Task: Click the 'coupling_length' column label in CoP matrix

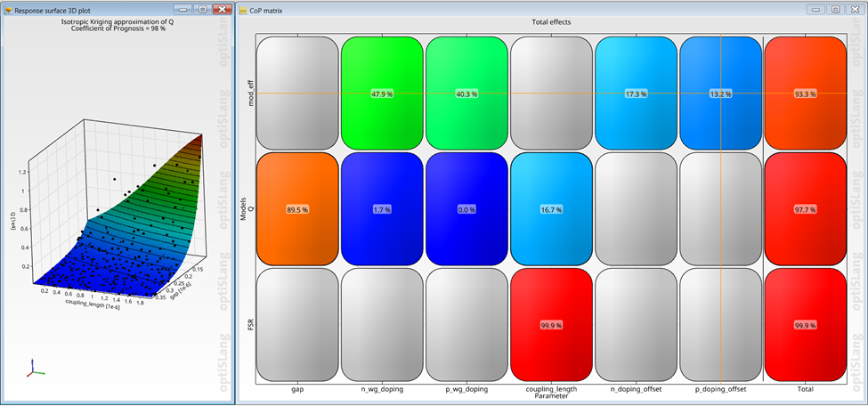Action: click(x=551, y=389)
